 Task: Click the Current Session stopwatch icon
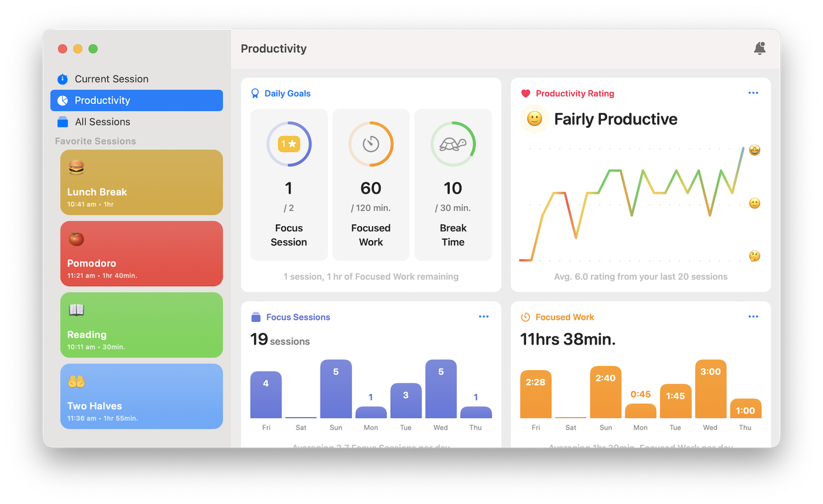(62, 79)
